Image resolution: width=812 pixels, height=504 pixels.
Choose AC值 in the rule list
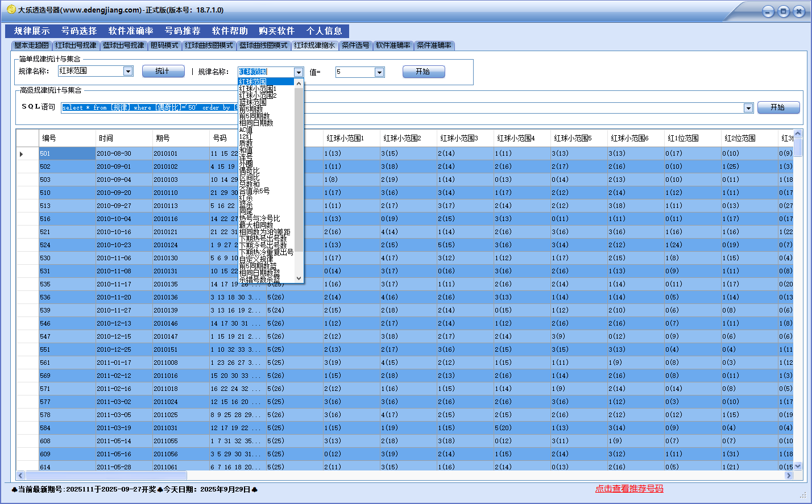click(x=246, y=130)
